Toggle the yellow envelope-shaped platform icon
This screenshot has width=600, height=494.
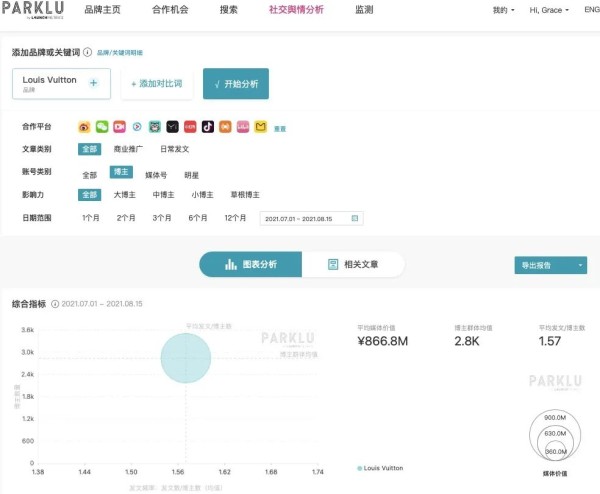tap(261, 127)
